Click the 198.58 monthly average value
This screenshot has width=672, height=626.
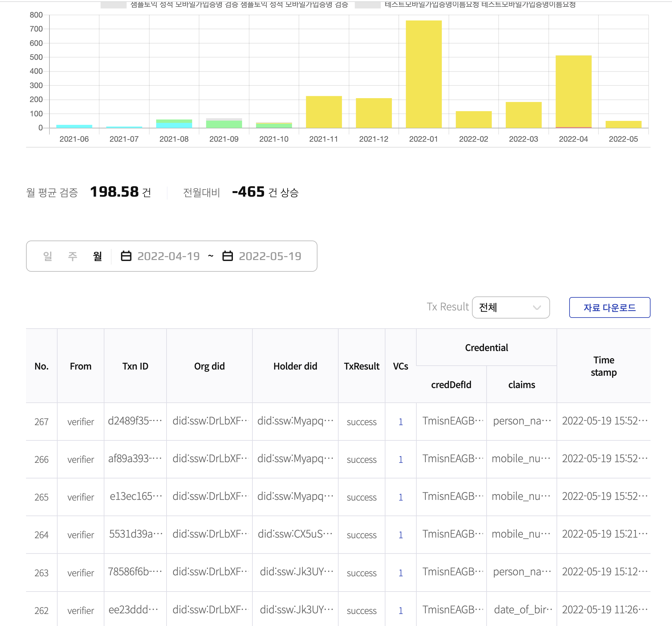pos(114,192)
